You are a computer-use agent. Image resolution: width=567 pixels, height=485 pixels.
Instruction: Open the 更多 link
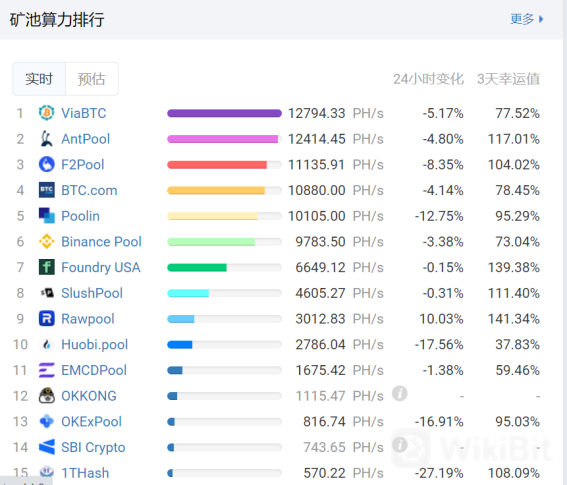(x=522, y=19)
